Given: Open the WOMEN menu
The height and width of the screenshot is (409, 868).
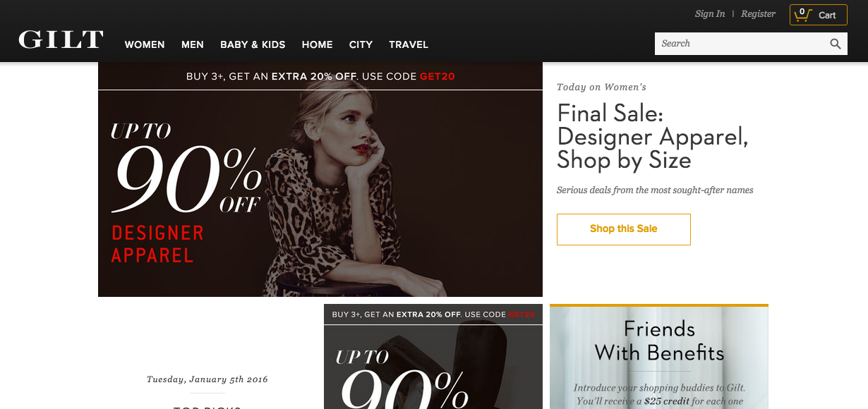Looking at the screenshot, I should point(145,44).
